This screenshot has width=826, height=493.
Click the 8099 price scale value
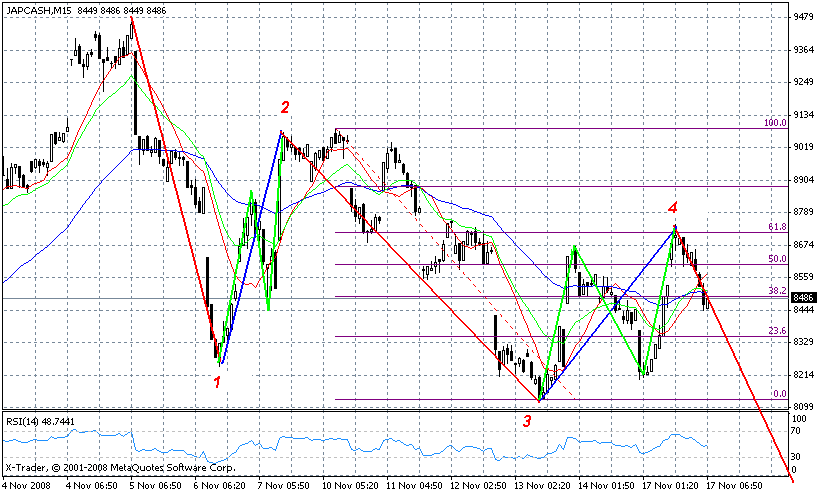803,406
